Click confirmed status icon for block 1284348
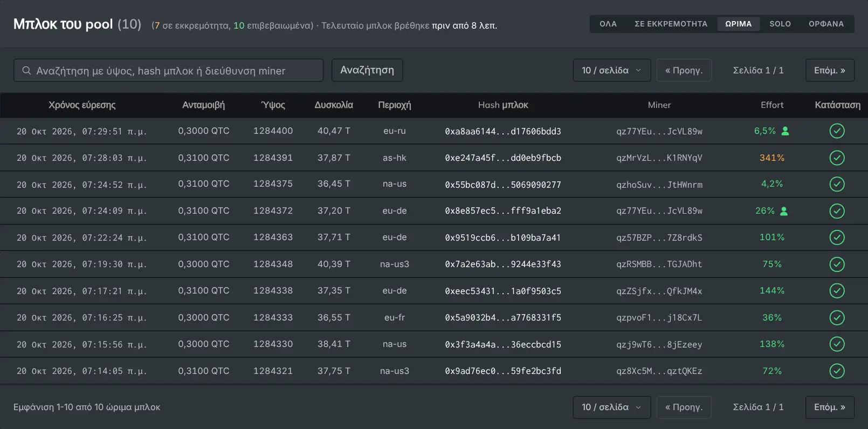Screen dimensions: 868x429 [837, 264]
